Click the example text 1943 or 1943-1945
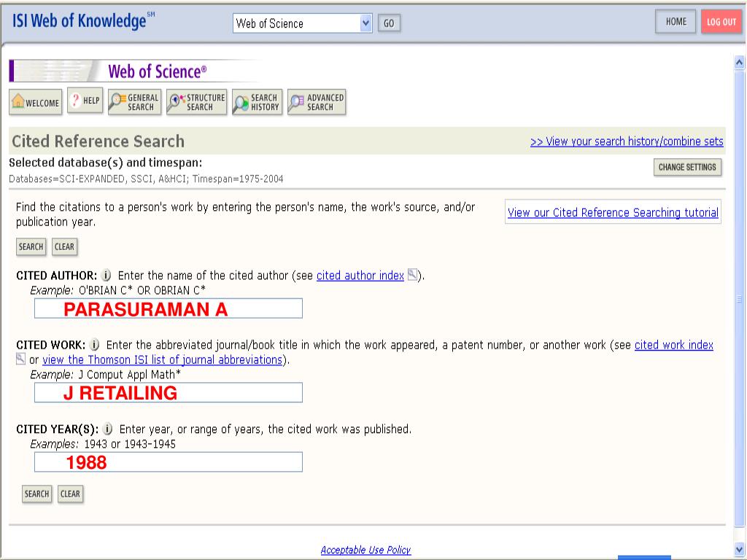The image size is (747, 560). (130, 444)
